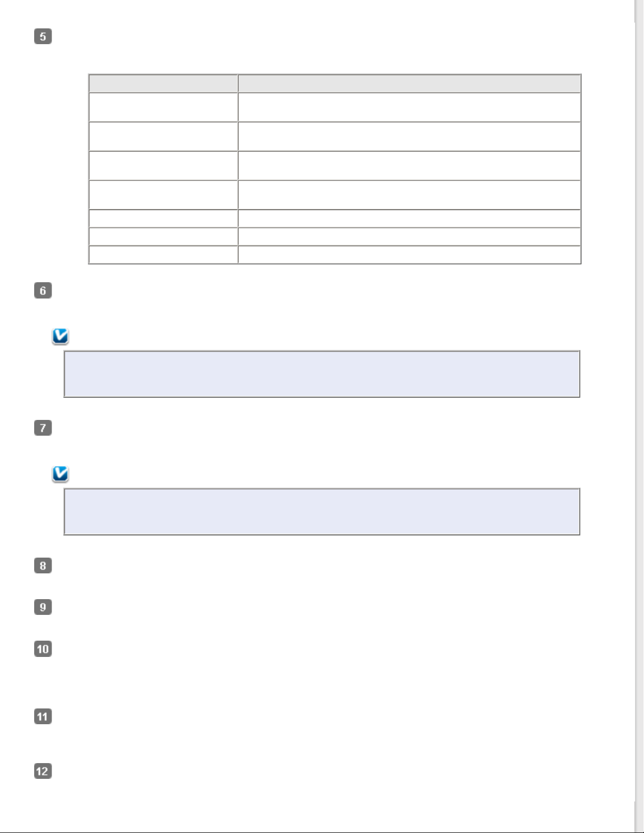Click the blue note box under step 6
644x833 pixels.
(x=322, y=374)
